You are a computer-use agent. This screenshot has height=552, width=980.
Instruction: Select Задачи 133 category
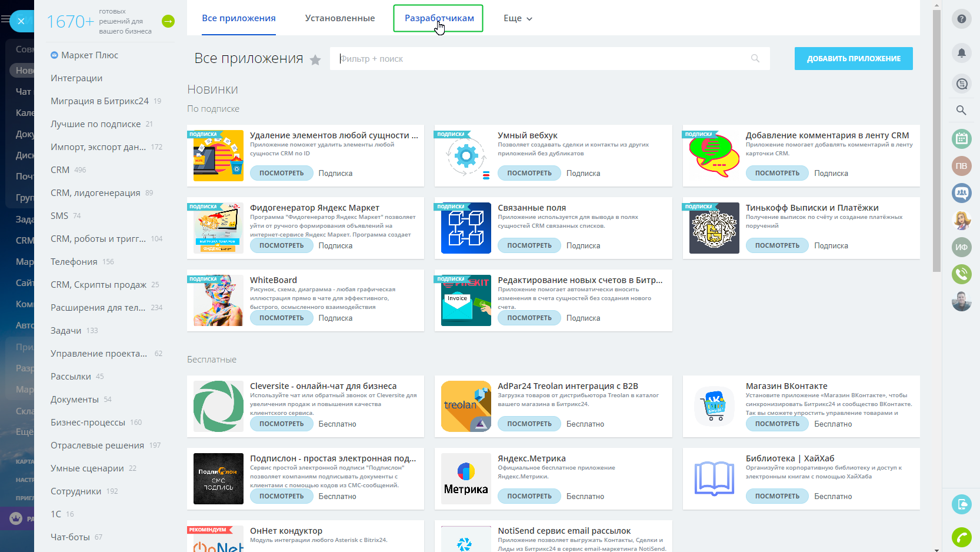(66, 330)
